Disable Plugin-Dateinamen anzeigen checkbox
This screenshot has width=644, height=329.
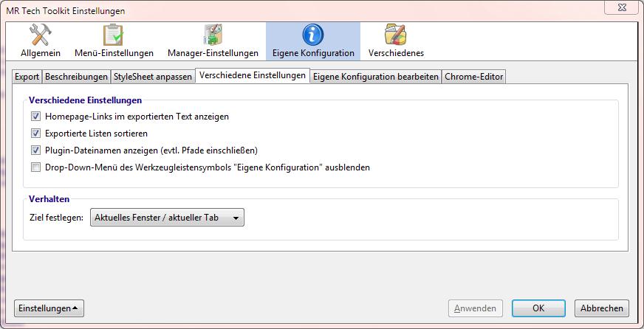coord(35,150)
